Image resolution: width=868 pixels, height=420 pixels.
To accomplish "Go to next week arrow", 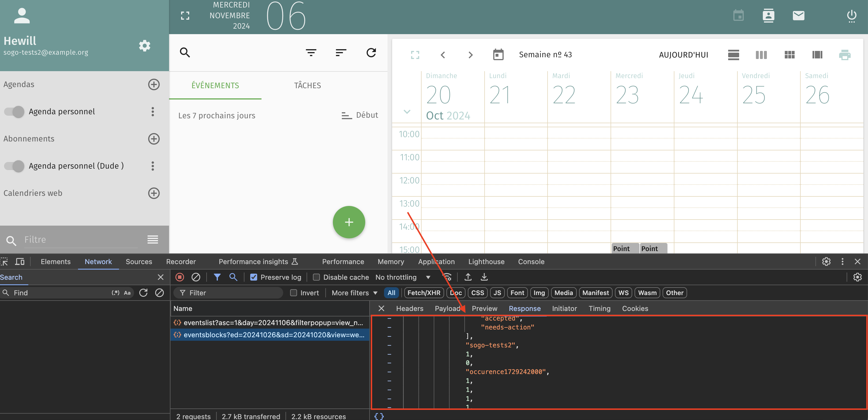I will (470, 55).
